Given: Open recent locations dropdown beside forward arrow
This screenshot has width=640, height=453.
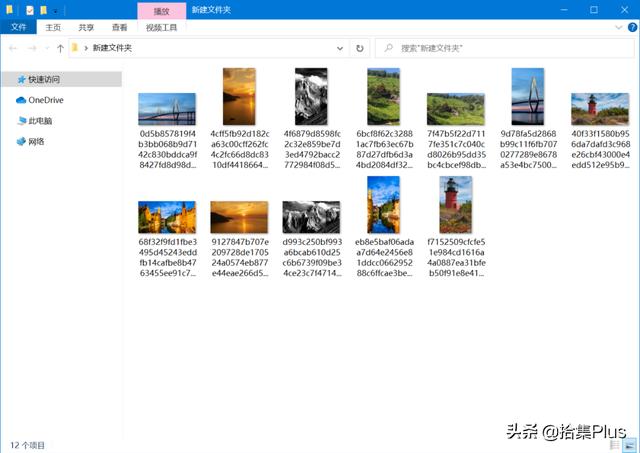Looking at the screenshot, I should (46, 48).
